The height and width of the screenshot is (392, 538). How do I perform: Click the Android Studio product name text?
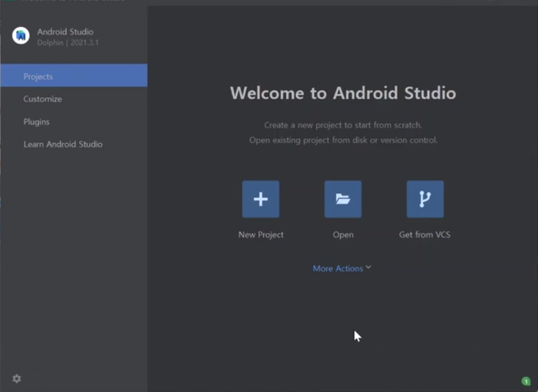(x=65, y=32)
